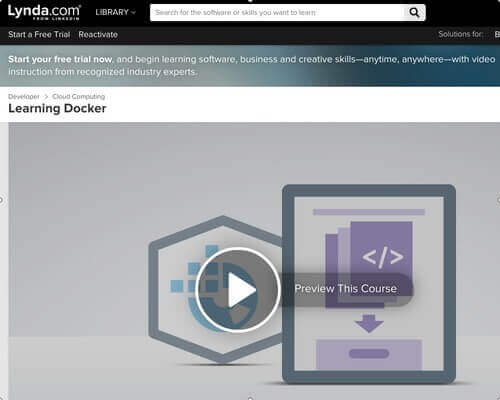The width and height of the screenshot is (500, 400).
Task: Open the Developer breadcrumb link
Action: 24,96
